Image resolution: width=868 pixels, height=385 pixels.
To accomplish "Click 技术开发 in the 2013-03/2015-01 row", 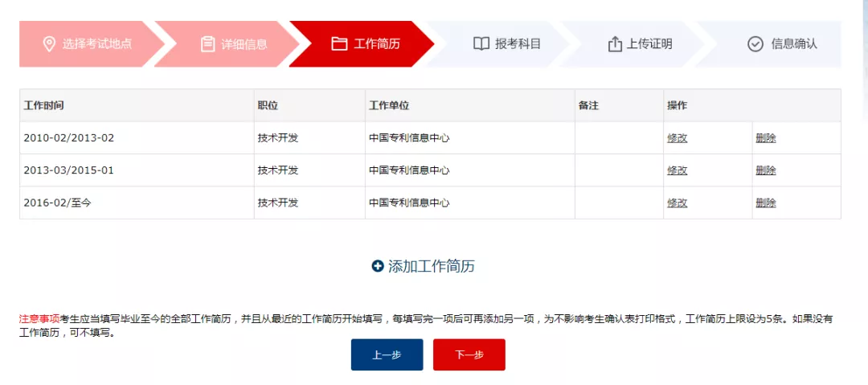I will point(278,170).
